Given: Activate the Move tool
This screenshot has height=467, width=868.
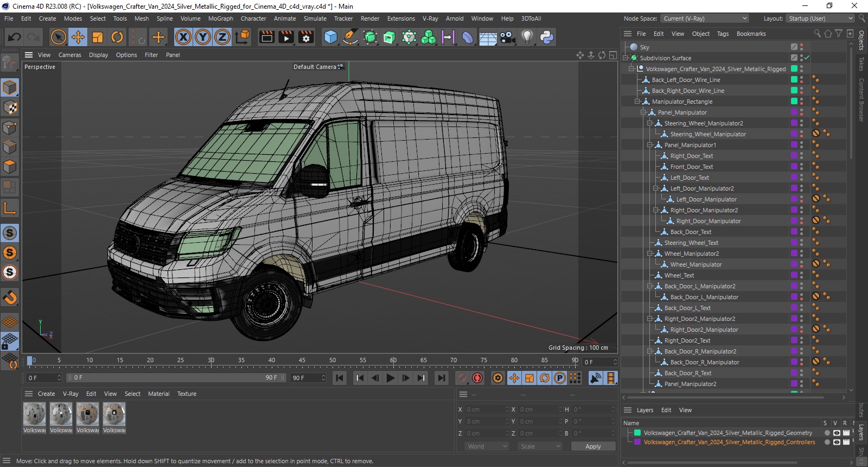Looking at the screenshot, I should (x=78, y=37).
